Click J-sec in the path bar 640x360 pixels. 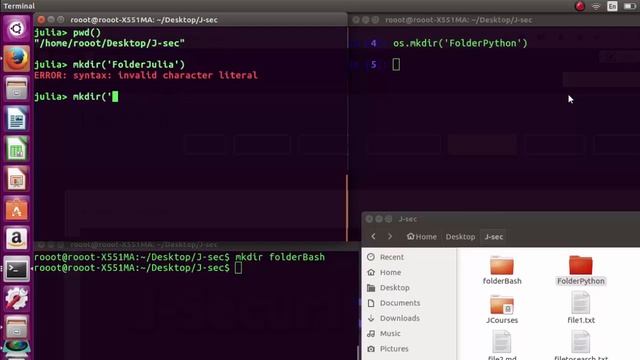493,237
